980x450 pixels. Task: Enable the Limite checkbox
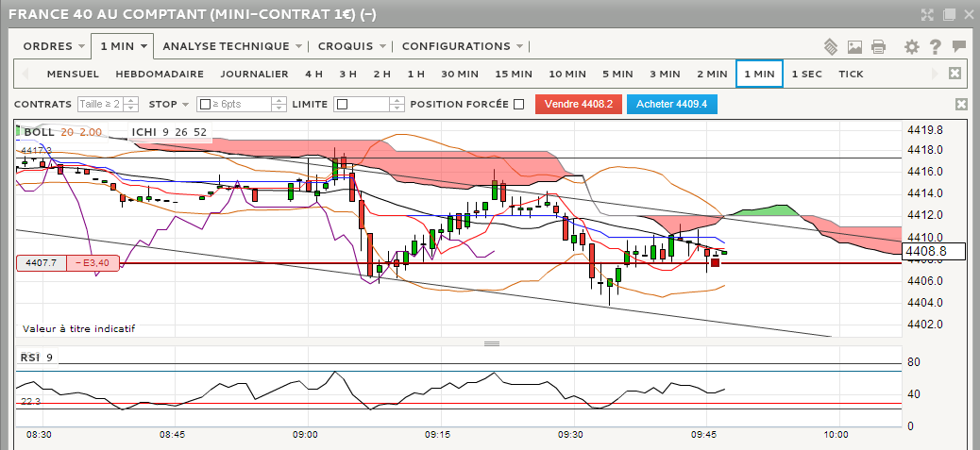click(x=342, y=105)
